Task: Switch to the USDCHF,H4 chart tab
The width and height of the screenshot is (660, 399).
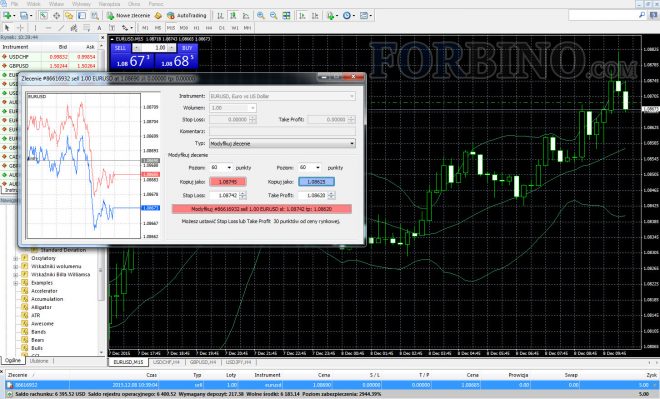Action: (166, 362)
